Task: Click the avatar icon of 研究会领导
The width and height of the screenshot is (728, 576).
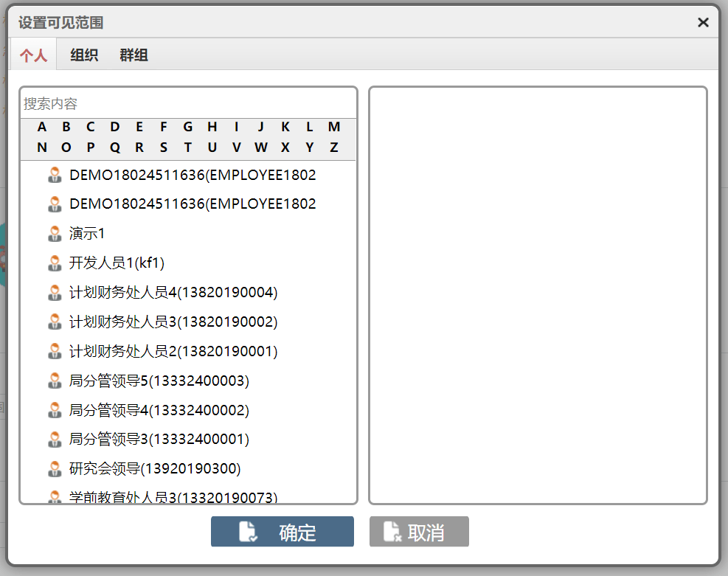Action: click(55, 469)
